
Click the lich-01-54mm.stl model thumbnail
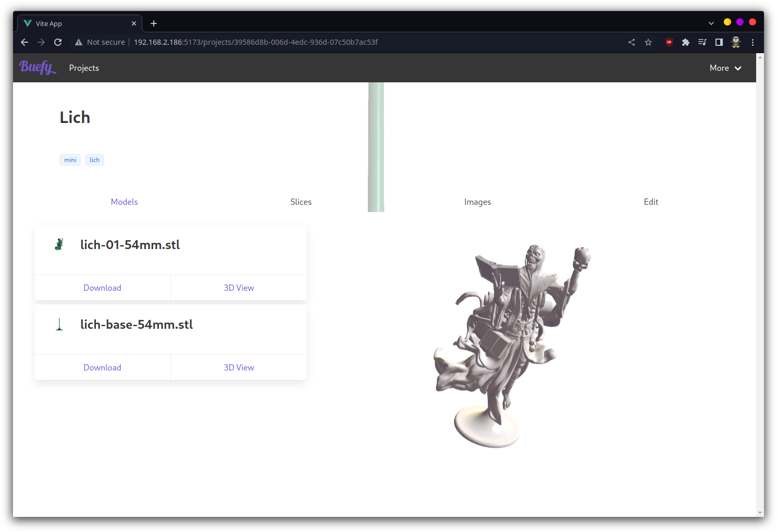pos(59,244)
